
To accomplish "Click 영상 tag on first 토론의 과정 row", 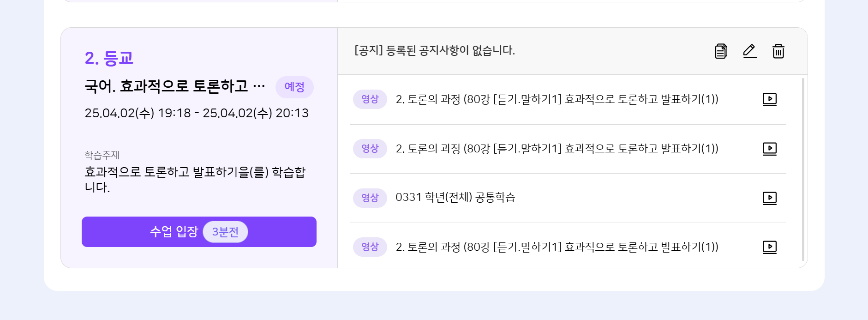I will tap(370, 99).
